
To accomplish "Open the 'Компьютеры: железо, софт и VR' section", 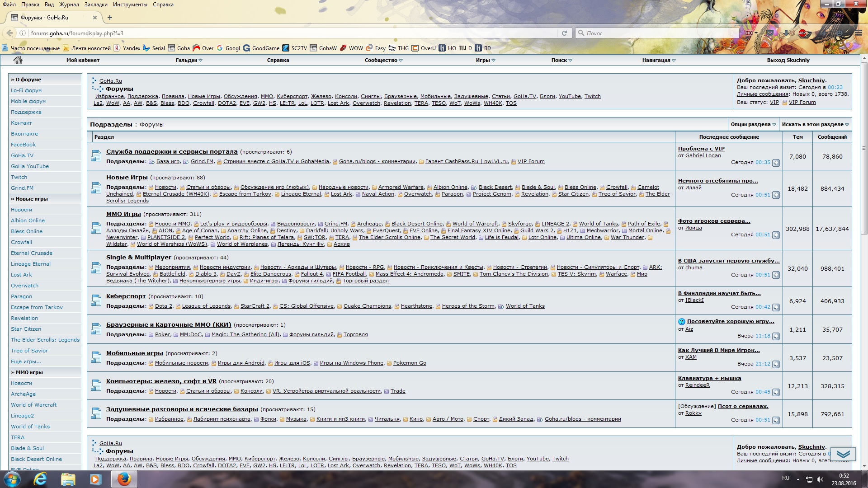I will click(161, 381).
